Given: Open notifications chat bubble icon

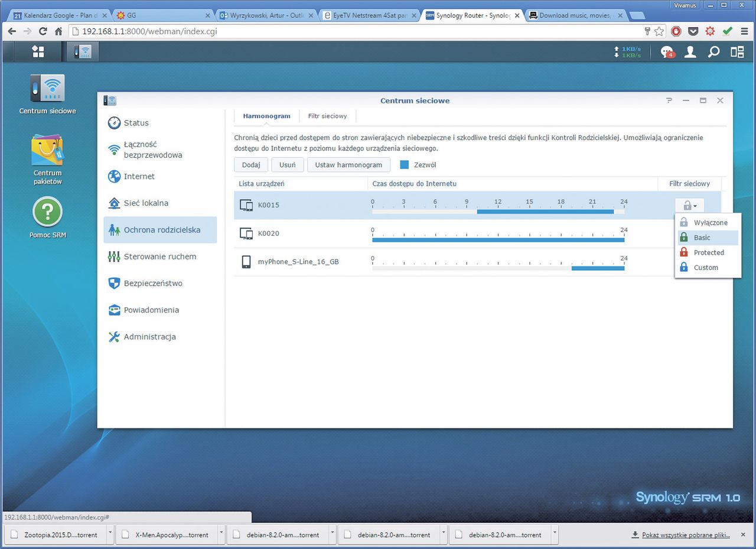Looking at the screenshot, I should 667,52.
